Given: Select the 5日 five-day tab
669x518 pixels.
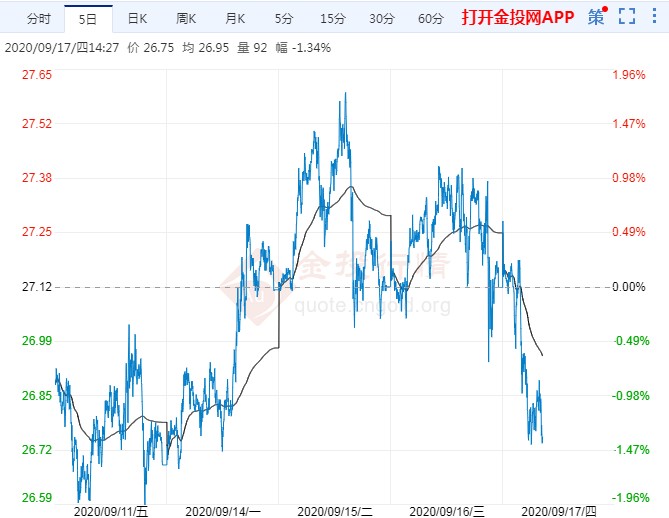Looking at the screenshot, I should 89,18.
